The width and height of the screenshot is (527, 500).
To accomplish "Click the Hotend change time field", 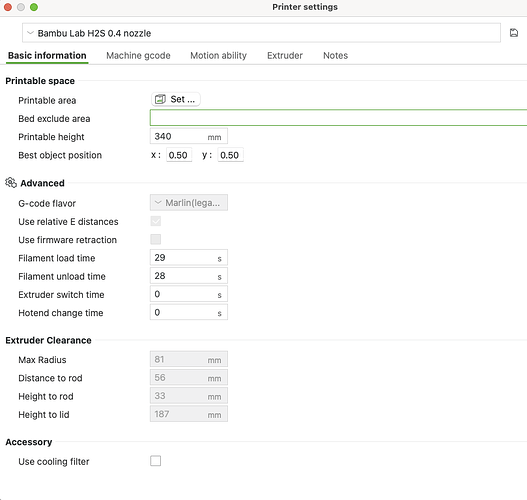I will [x=189, y=312].
